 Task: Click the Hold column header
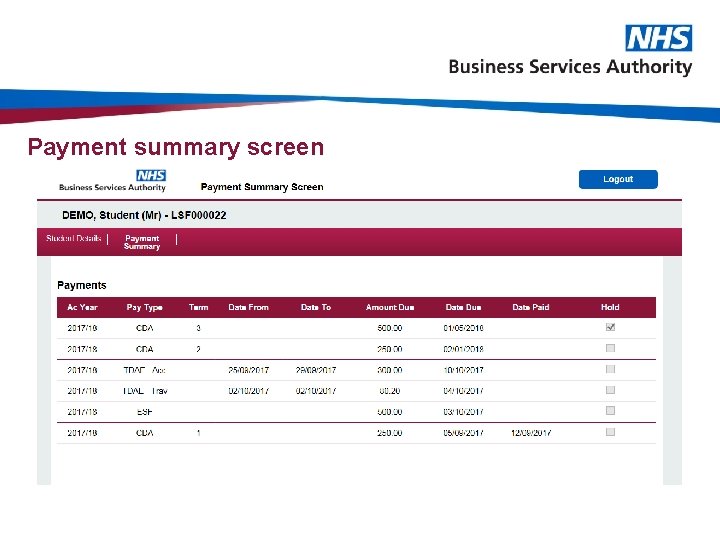(610, 307)
